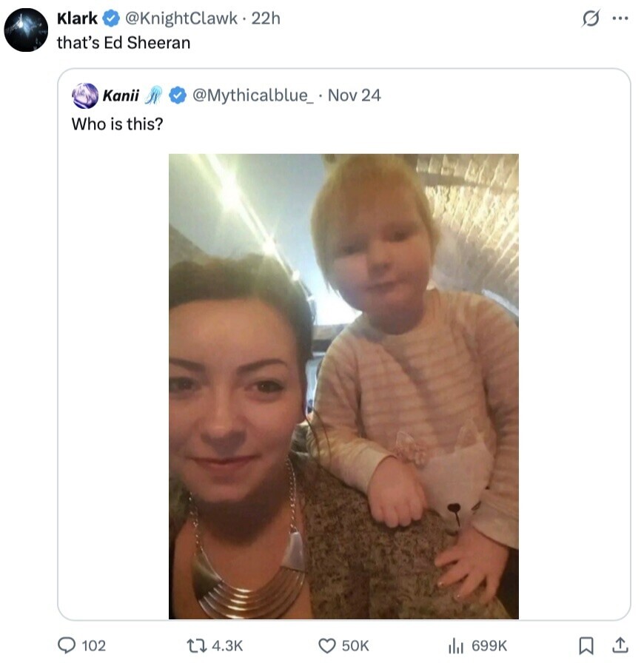The image size is (644, 666).
Task: Click Kanii's small profile avatar
Action: (x=84, y=95)
